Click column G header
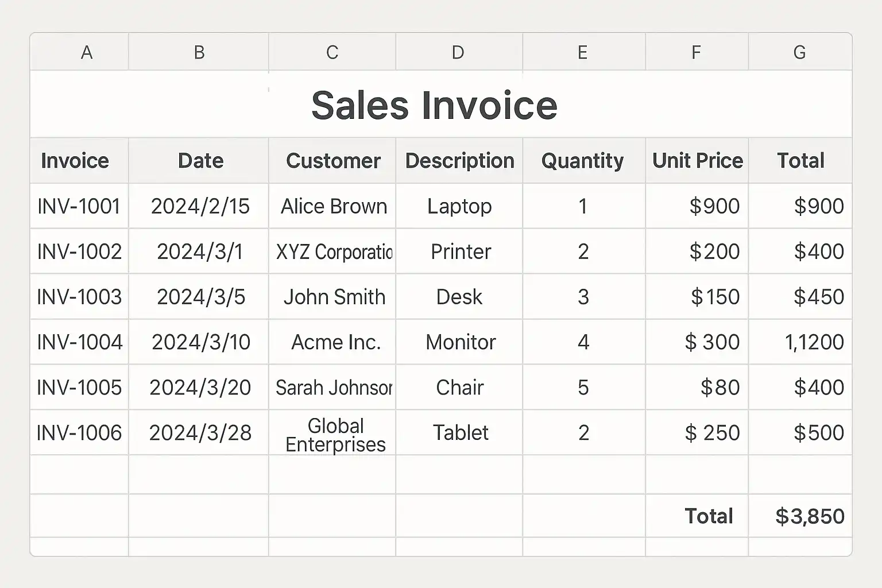The height and width of the screenshot is (588, 882). coord(799,52)
